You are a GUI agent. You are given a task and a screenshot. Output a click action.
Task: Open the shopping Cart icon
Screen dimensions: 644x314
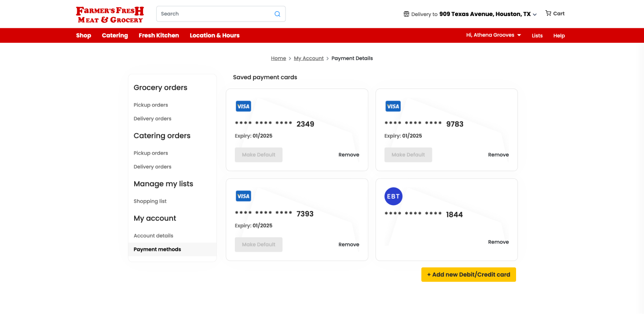click(548, 14)
